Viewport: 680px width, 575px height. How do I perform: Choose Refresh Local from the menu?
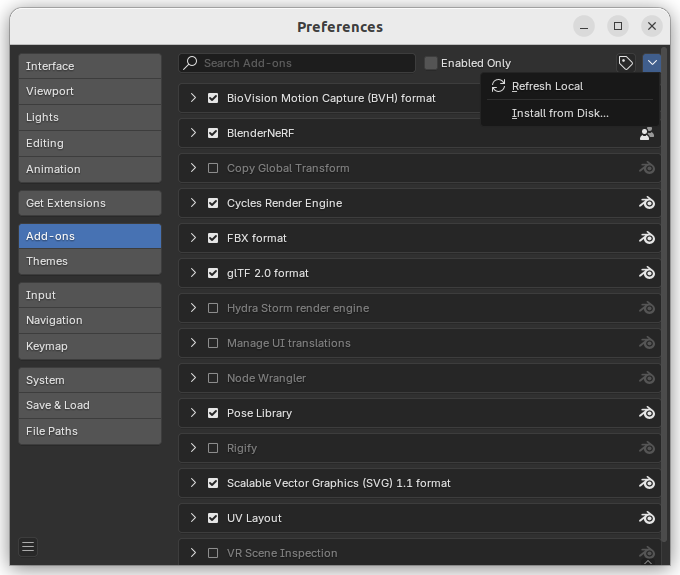(570, 86)
